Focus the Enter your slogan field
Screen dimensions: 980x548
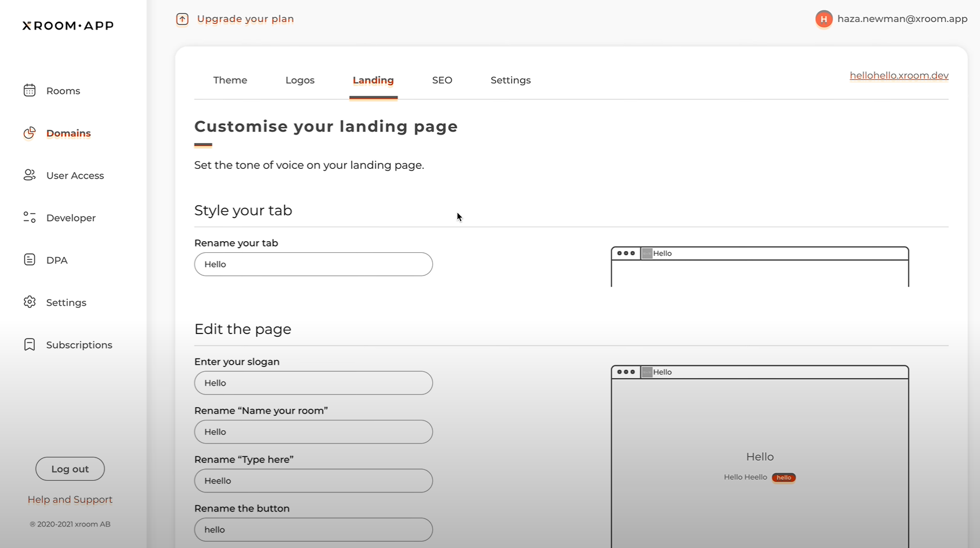[x=313, y=383]
